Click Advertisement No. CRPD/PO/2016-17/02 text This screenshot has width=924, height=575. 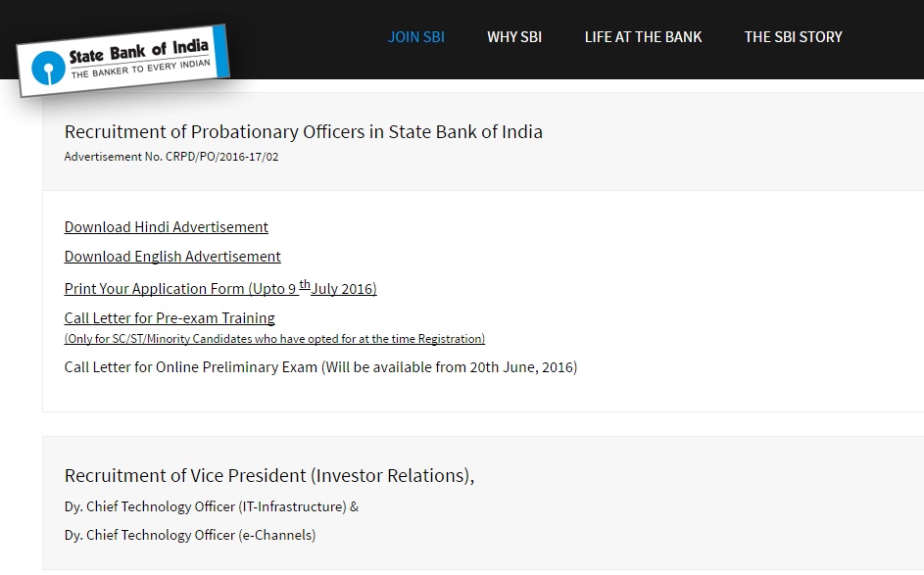click(171, 157)
